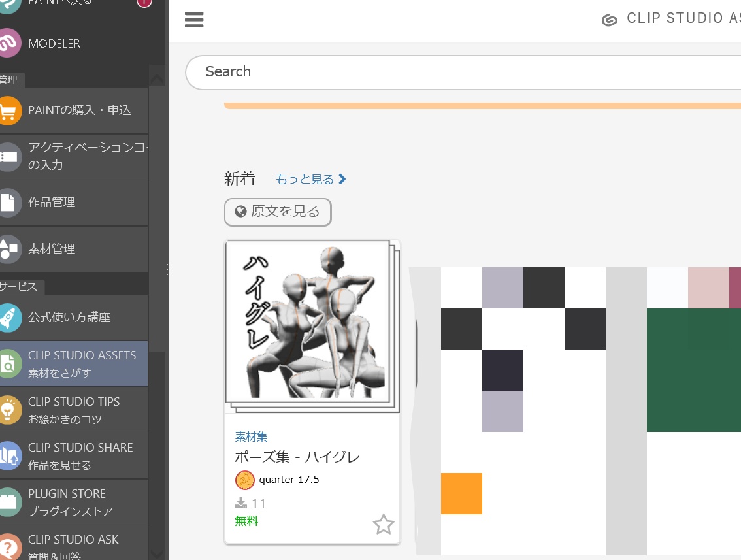Open CLIP STUDIO TIPS page
This screenshot has width=741, height=560.
click(74, 410)
